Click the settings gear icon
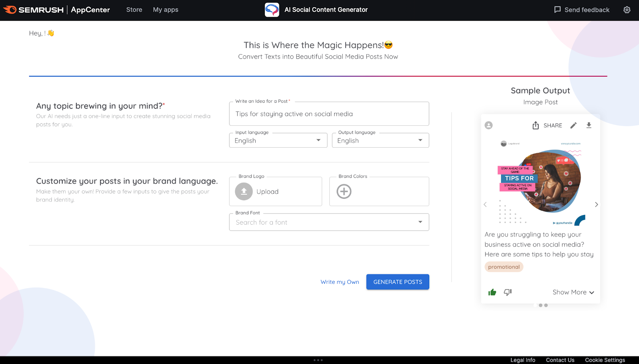639x364 pixels. click(x=627, y=10)
